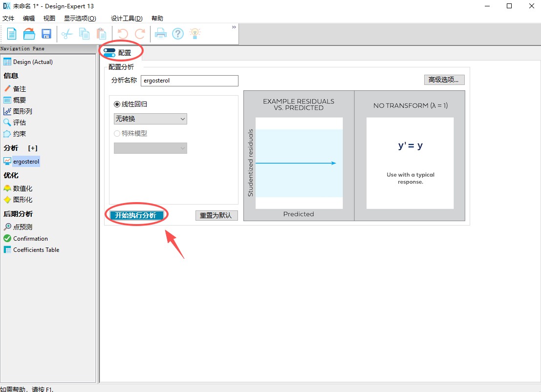Image resolution: width=541 pixels, height=392 pixels.
Task: Open 点预测 point prediction view
Action: click(22, 227)
